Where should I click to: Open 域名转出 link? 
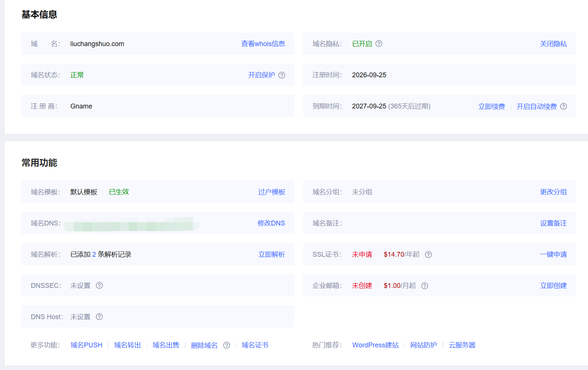(127, 345)
